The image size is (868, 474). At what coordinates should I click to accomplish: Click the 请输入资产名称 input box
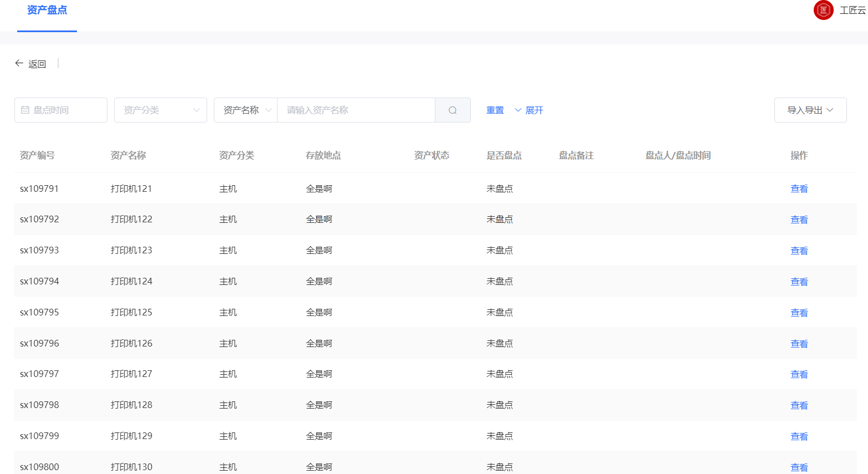(x=355, y=110)
